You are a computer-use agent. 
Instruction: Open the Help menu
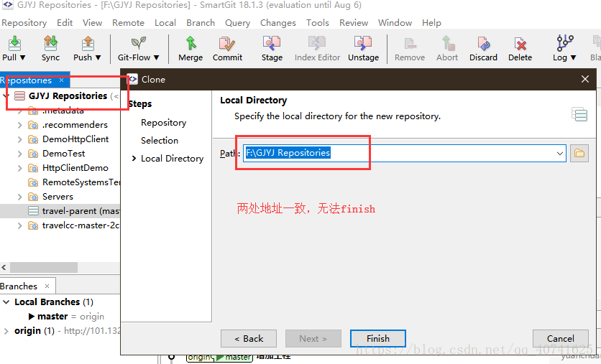tap(431, 23)
